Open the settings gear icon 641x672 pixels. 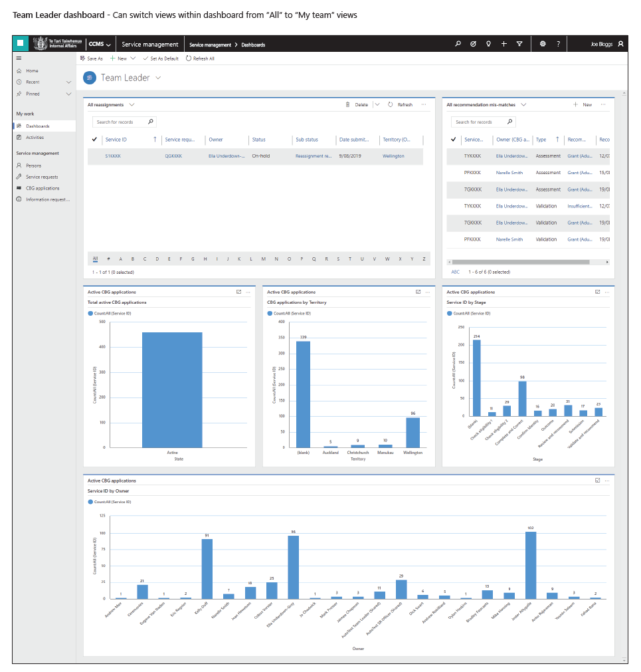[543, 44]
